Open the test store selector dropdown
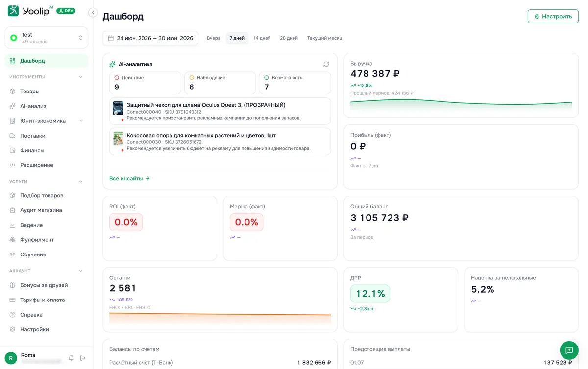Image resolution: width=588 pixels, height=369 pixels. [47, 38]
